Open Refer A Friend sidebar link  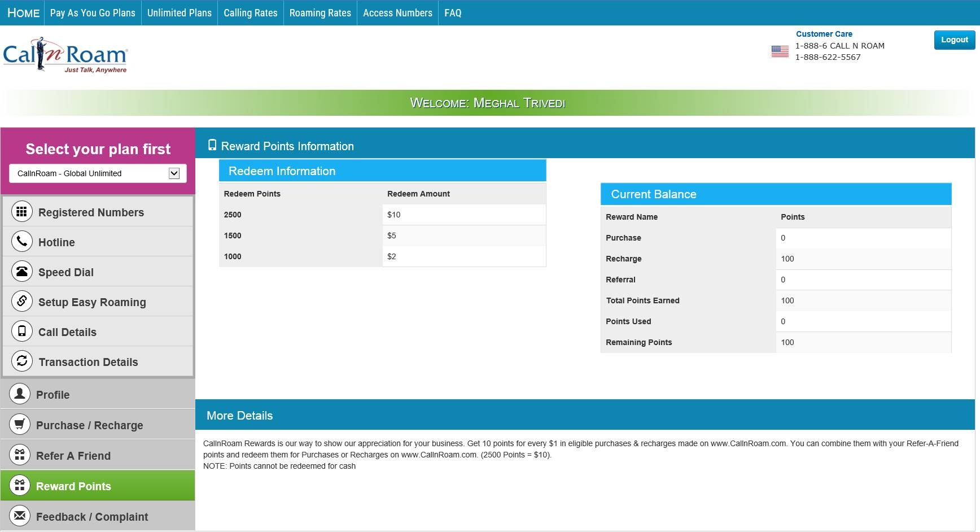tap(98, 455)
